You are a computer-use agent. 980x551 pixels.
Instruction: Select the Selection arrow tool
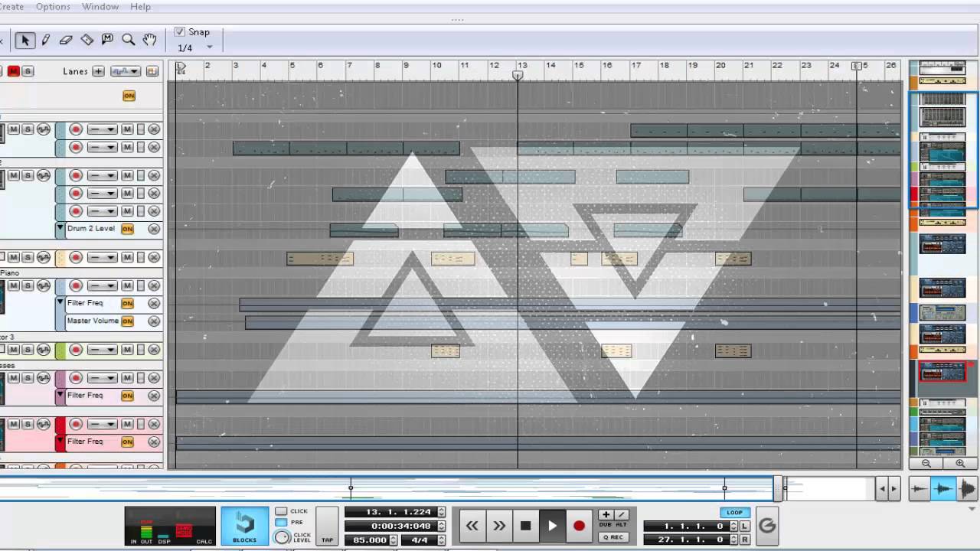click(x=24, y=40)
